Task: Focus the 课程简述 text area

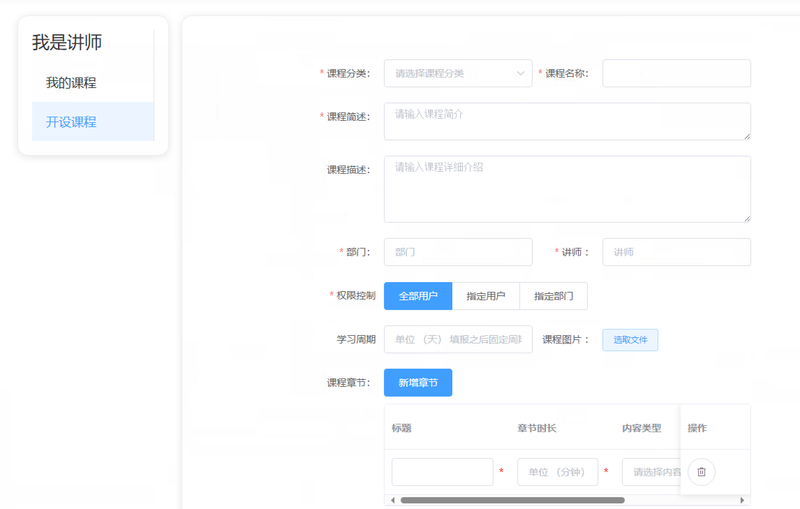Action: click(567, 121)
